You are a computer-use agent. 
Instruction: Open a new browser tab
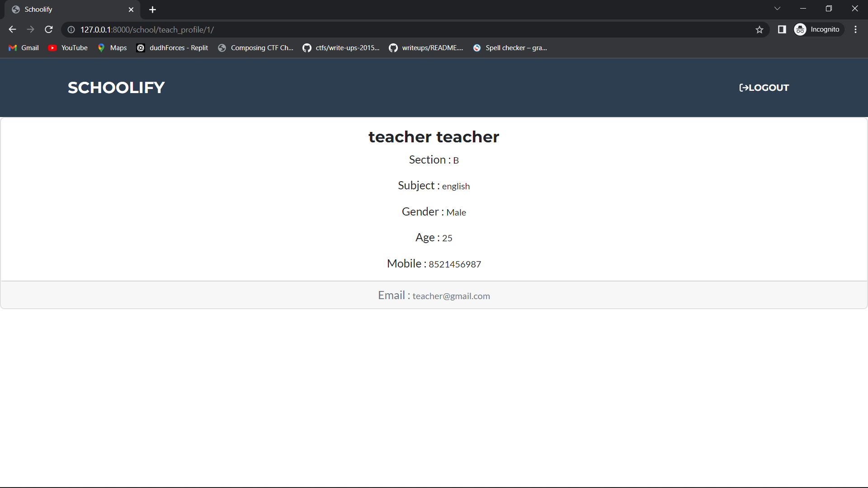(x=152, y=9)
